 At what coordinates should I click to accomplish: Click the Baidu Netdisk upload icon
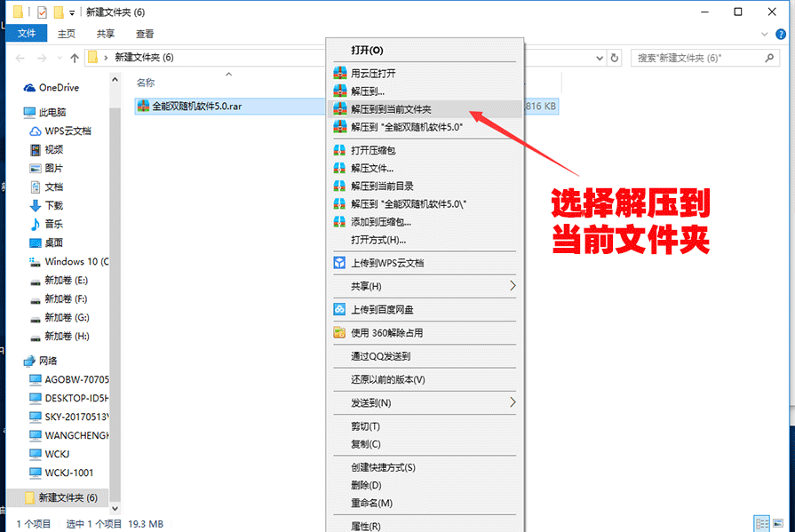[x=339, y=310]
